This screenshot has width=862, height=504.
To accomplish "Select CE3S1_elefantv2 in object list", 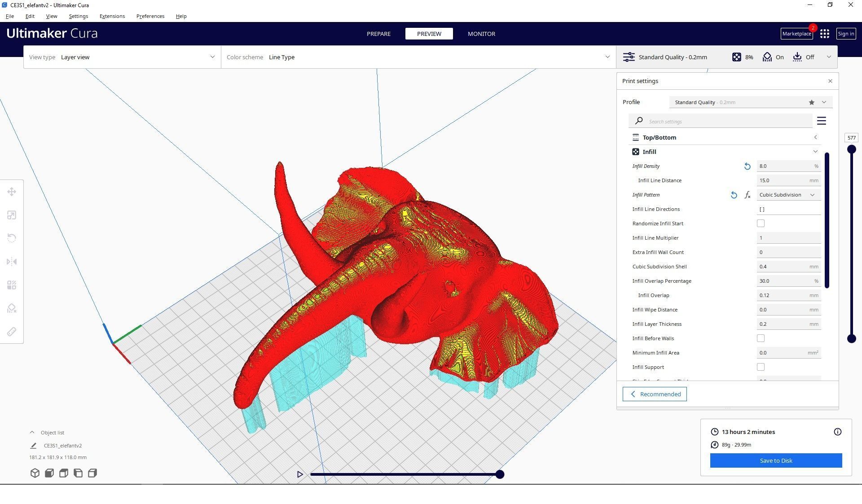I will (63, 446).
